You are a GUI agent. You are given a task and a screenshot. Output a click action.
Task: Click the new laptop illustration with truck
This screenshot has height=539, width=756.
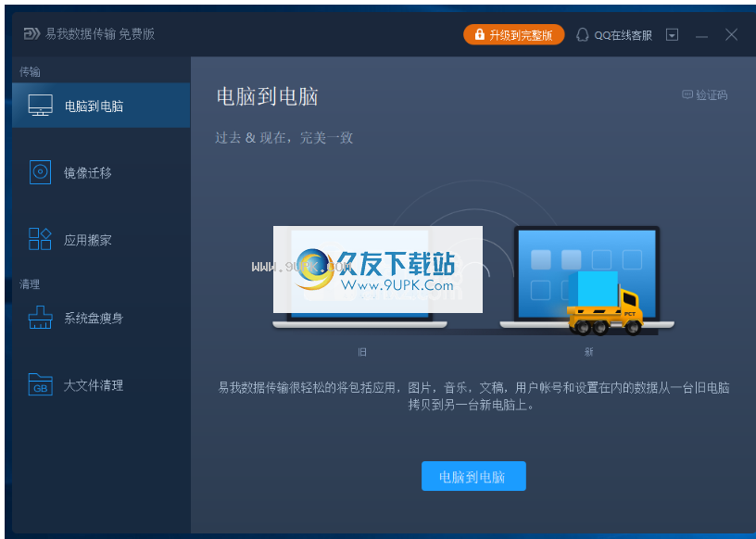pyautogui.click(x=586, y=280)
